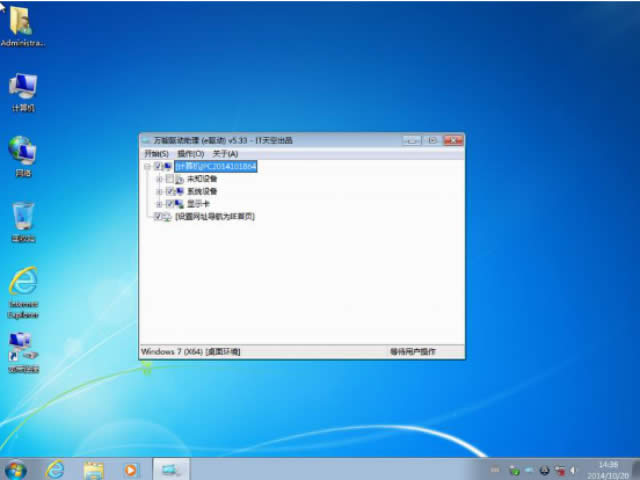Uncheck the set IE homepage option checkbox

pos(158,216)
